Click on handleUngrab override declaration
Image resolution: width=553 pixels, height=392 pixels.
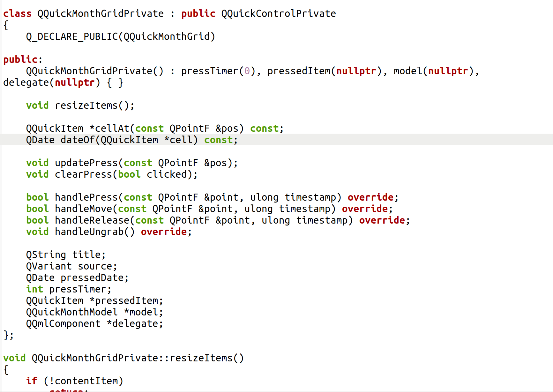tap(109, 232)
